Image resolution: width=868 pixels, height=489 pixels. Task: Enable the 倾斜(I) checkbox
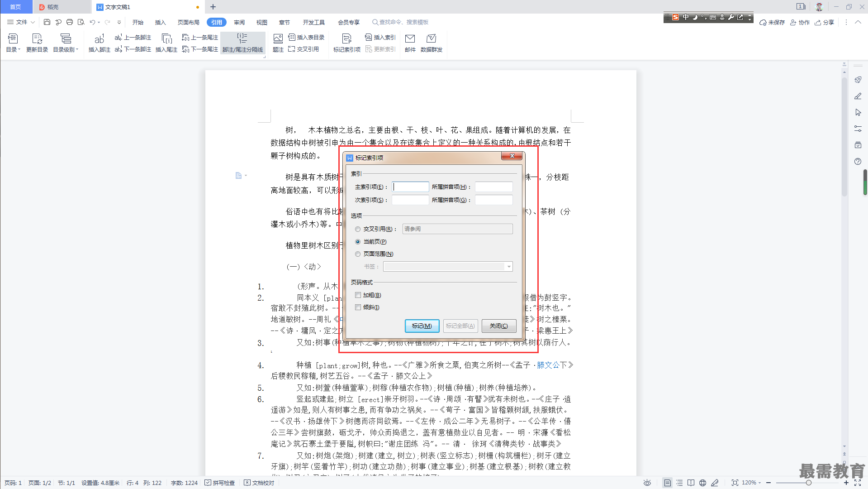tap(358, 307)
